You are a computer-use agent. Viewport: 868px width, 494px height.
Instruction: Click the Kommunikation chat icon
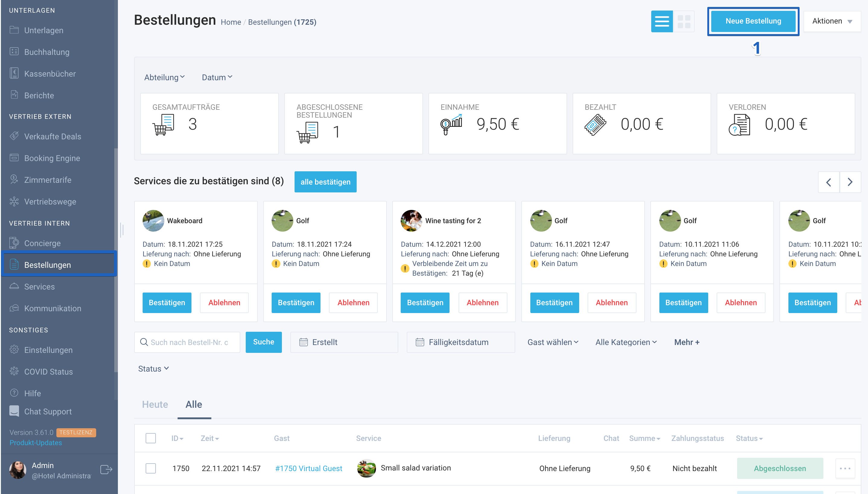14,308
